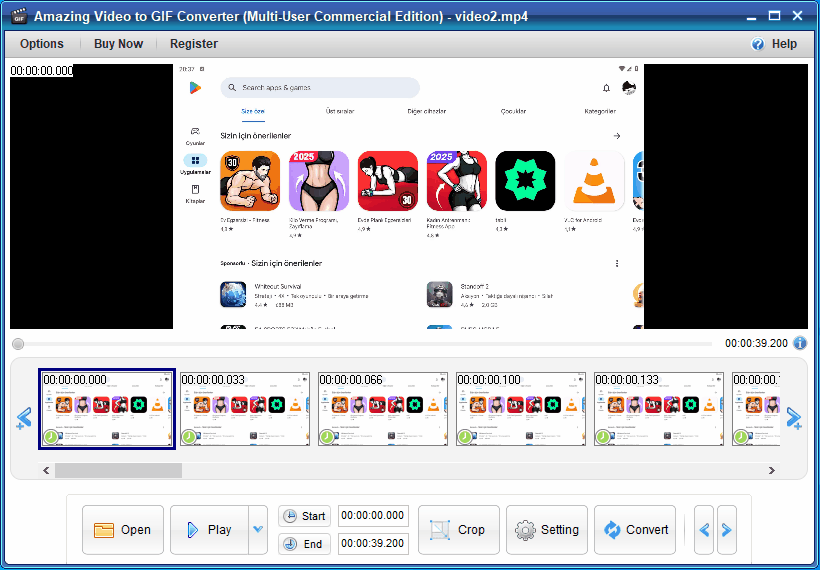This screenshot has width=820, height=570.
Task: Expand the Play options dropdown arrow
Action: [x=258, y=530]
